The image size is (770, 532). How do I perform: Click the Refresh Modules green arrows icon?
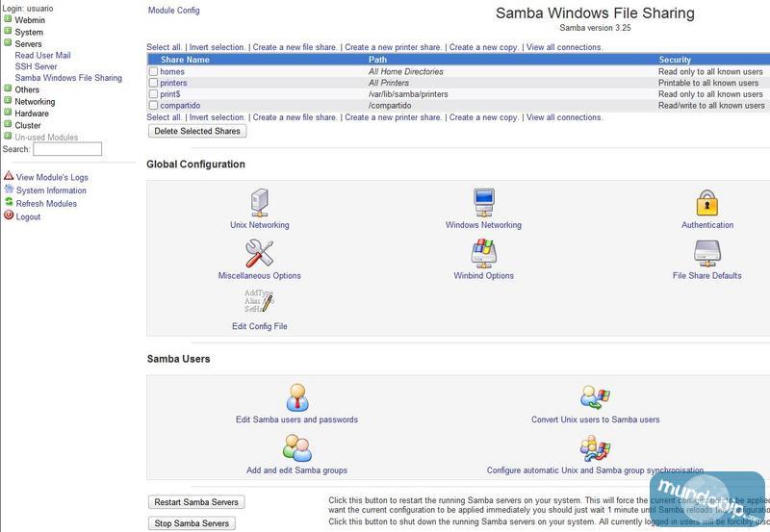pos(9,202)
